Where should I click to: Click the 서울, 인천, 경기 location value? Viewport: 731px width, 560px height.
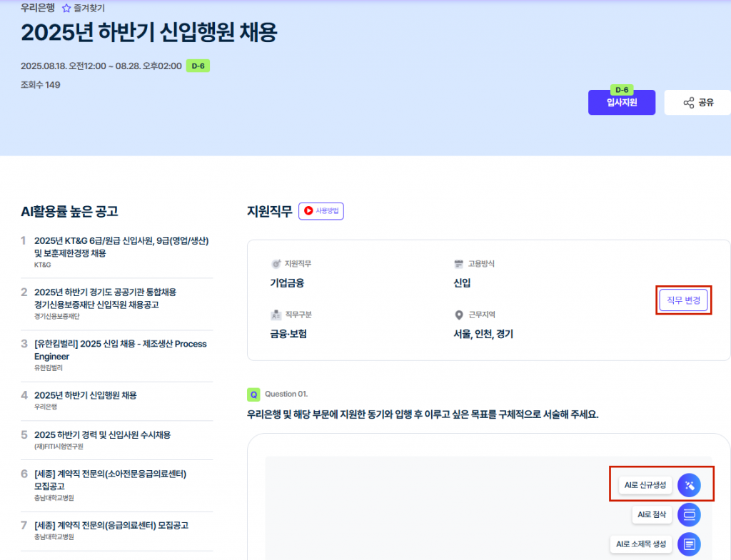pos(483,334)
